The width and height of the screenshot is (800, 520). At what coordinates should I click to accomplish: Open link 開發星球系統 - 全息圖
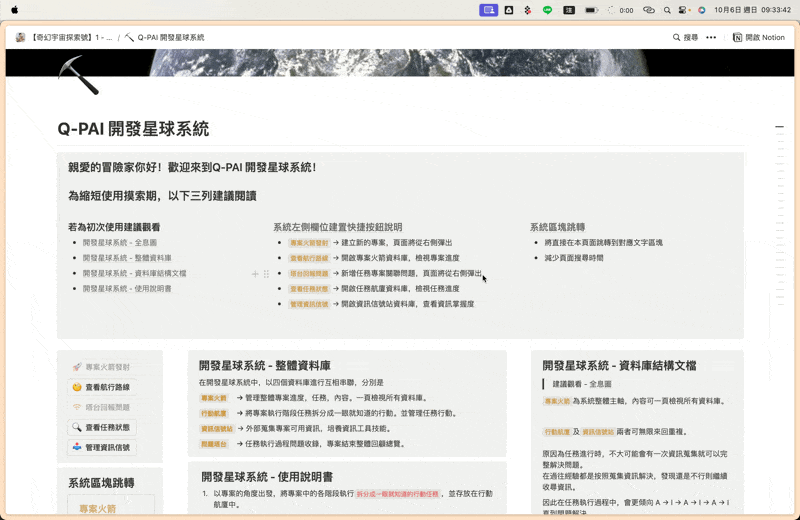120,243
